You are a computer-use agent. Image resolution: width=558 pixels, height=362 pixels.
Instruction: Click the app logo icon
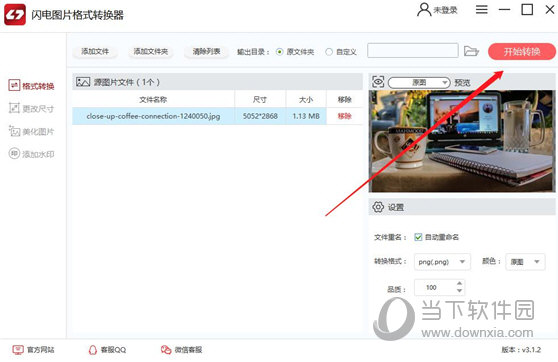tap(15, 15)
